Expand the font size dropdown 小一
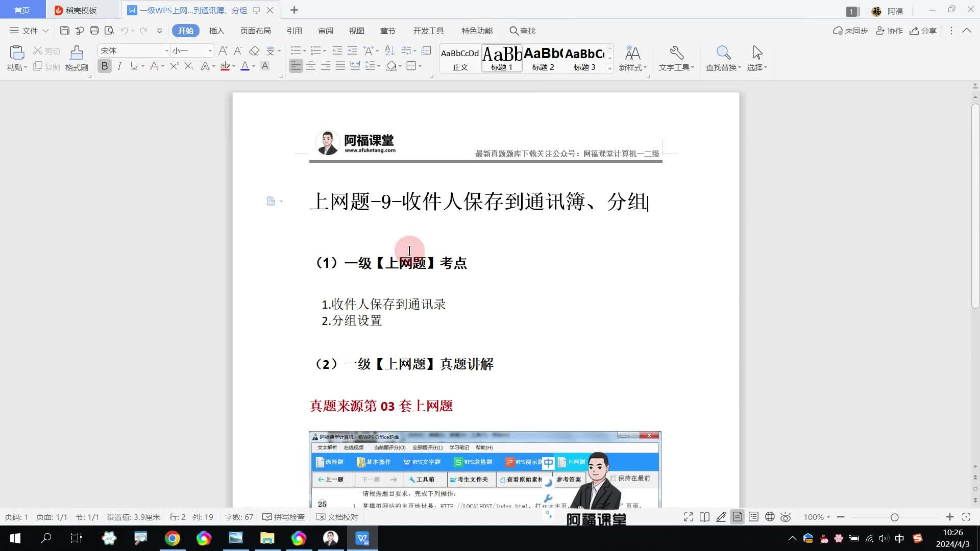This screenshot has height=551, width=980. coord(210,51)
